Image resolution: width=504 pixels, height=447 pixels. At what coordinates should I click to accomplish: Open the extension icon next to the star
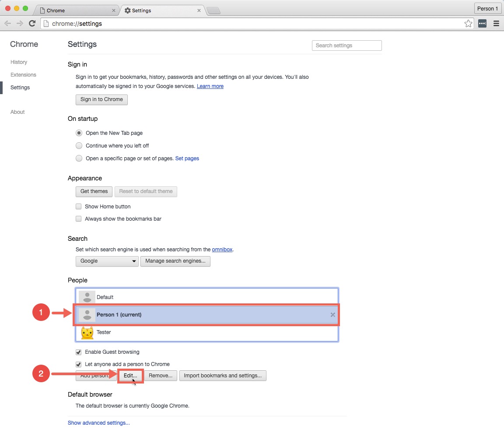coord(482,24)
